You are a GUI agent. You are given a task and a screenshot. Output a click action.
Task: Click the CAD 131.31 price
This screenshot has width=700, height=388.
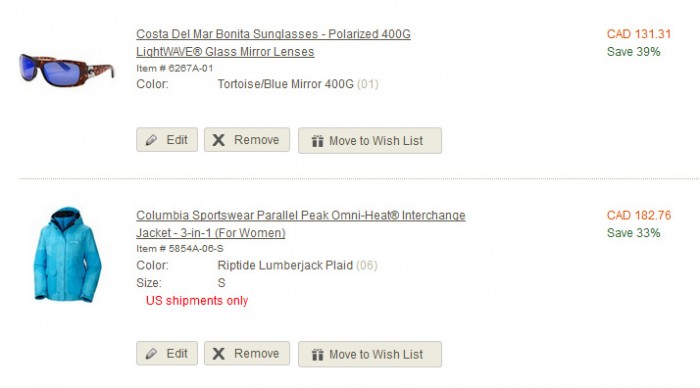[x=639, y=34]
